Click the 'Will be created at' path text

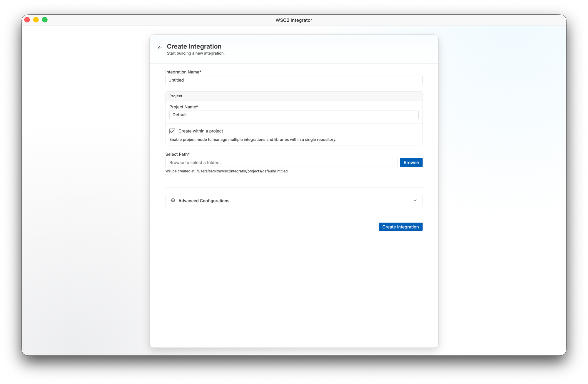[226, 171]
